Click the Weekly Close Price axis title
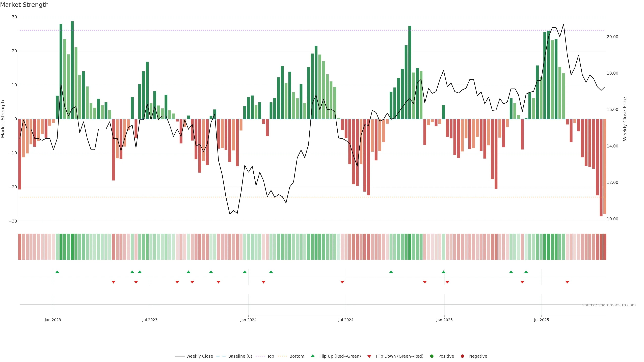This screenshot has height=362, width=644. point(625,119)
